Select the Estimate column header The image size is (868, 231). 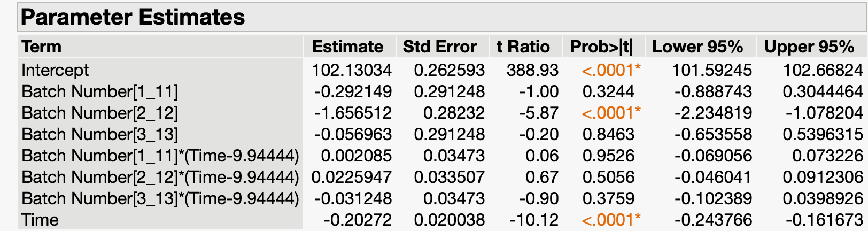(347, 47)
